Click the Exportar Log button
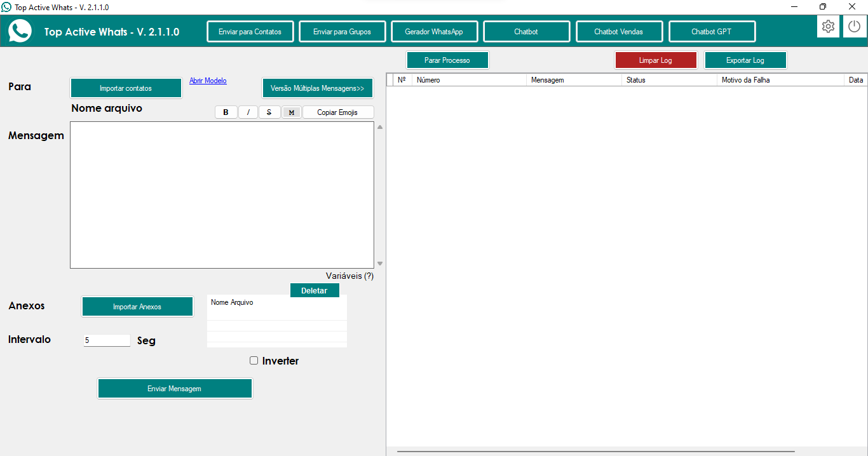This screenshot has width=868, height=456. coord(745,60)
